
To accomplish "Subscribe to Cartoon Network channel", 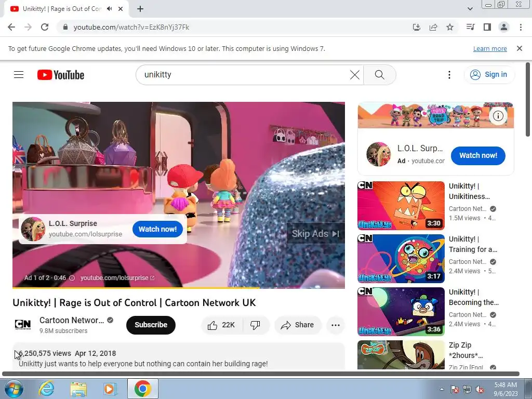I will click(151, 325).
